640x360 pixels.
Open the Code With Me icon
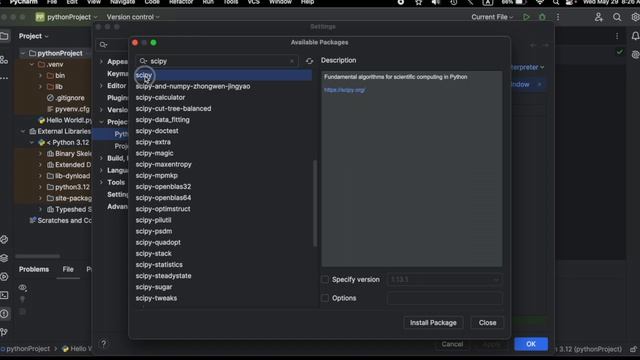[x=598, y=17]
